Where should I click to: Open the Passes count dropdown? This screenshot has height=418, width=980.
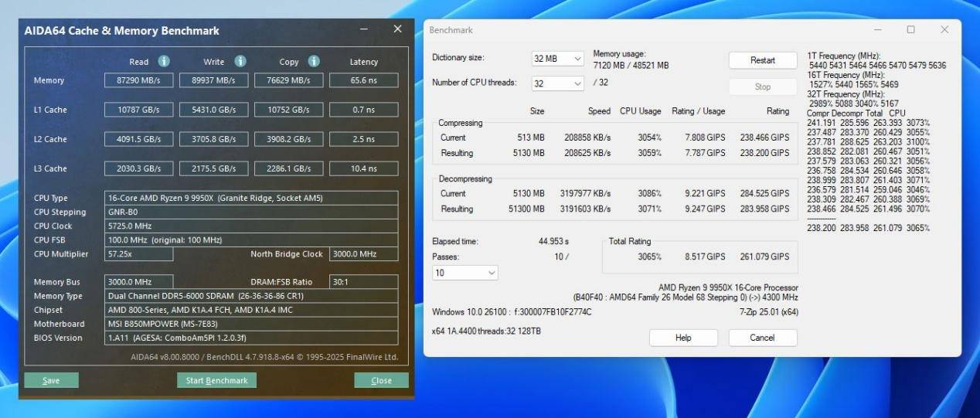(x=465, y=273)
